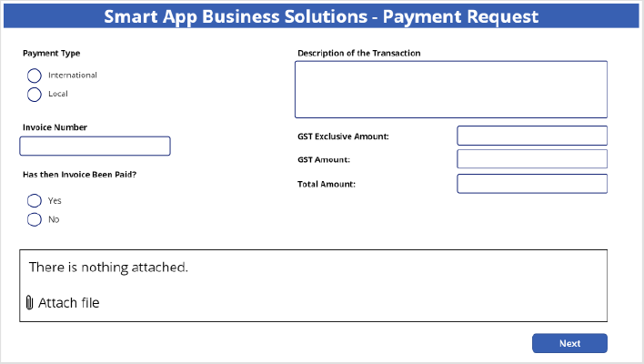Click the GST Amount input field
Viewport: 644px width, 364px height.
(531, 160)
